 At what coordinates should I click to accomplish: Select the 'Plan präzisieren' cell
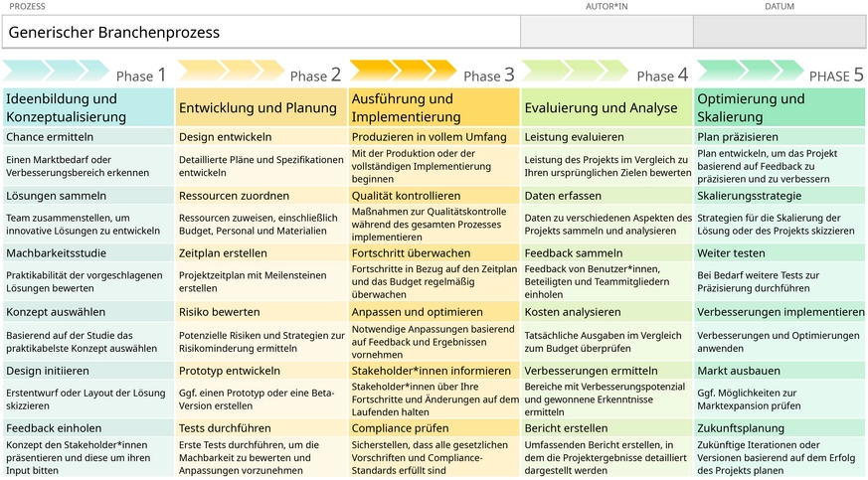click(780, 136)
